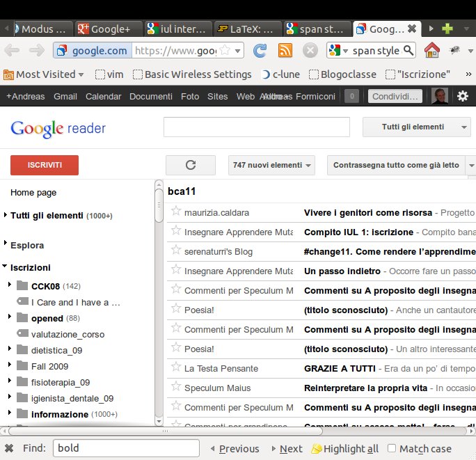Open the search engine selector dropdown
The image size is (476, 460).
click(x=338, y=50)
